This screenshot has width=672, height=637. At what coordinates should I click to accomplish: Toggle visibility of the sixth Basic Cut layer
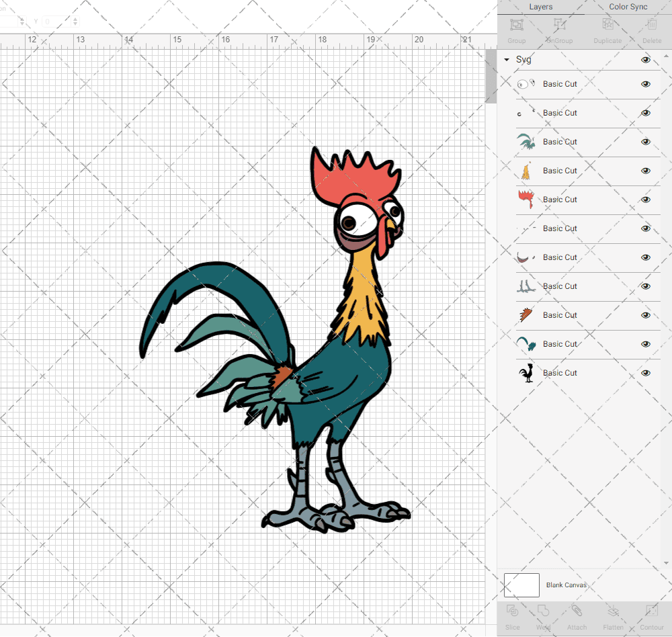pyautogui.click(x=645, y=228)
